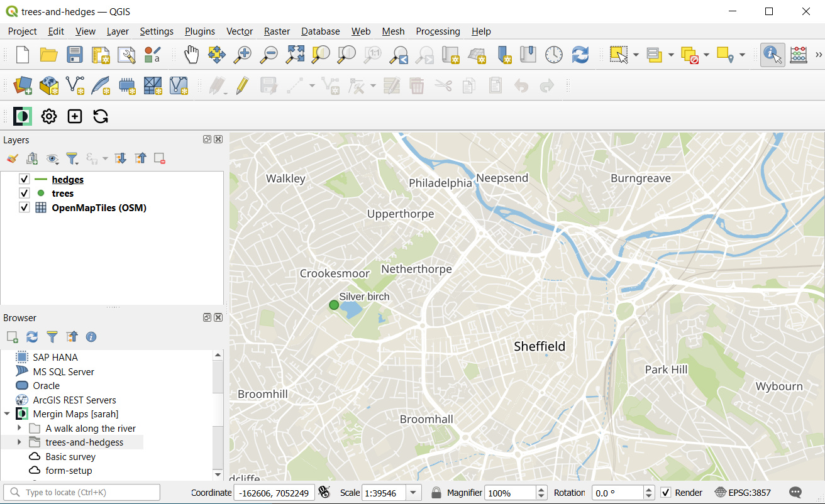Activate the Zoom Out magnifier tool
825x504 pixels.
click(269, 55)
